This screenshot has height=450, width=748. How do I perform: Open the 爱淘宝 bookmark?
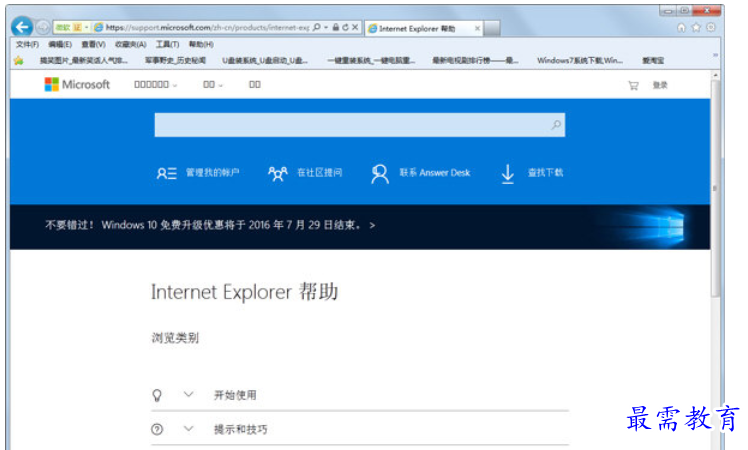coord(653,60)
